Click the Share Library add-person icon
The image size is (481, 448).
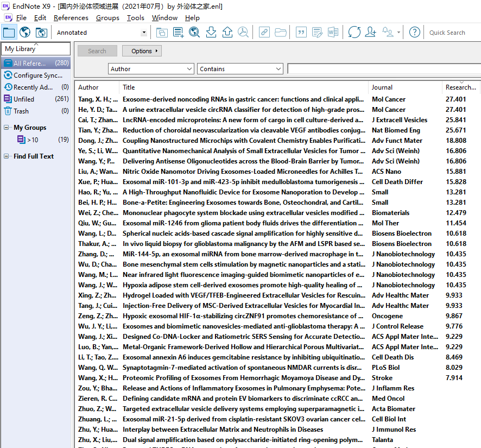click(371, 32)
